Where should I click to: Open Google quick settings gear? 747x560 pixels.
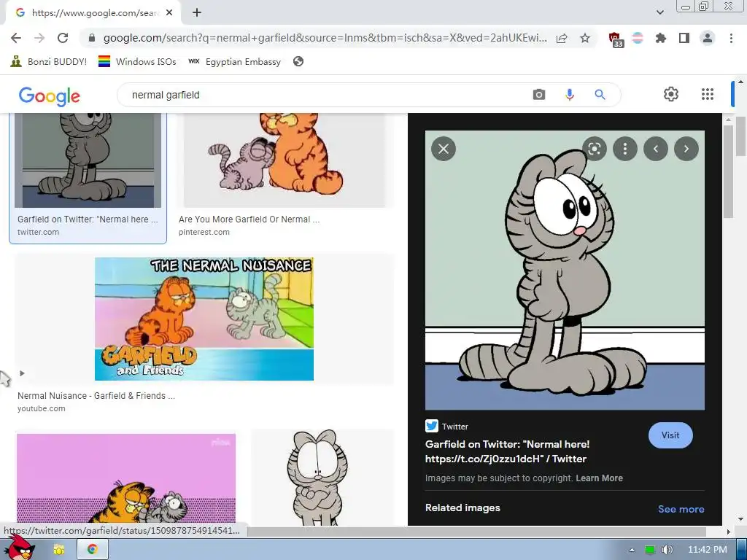[x=671, y=94]
